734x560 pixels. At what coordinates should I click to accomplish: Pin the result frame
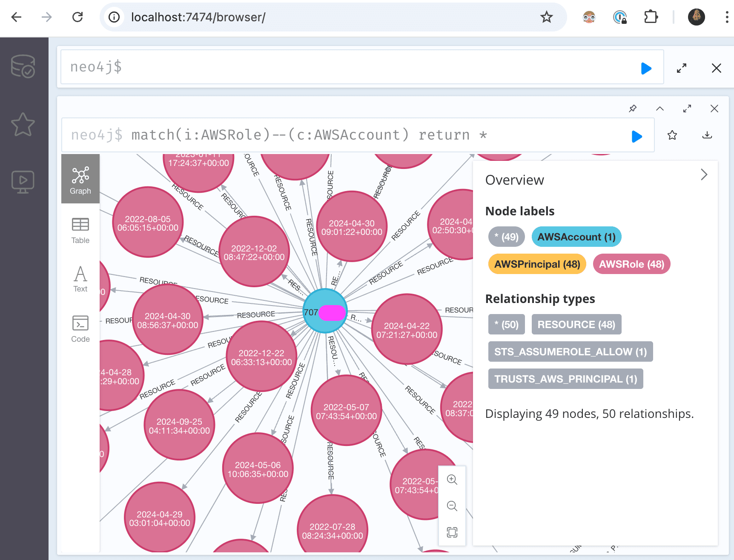point(633,109)
